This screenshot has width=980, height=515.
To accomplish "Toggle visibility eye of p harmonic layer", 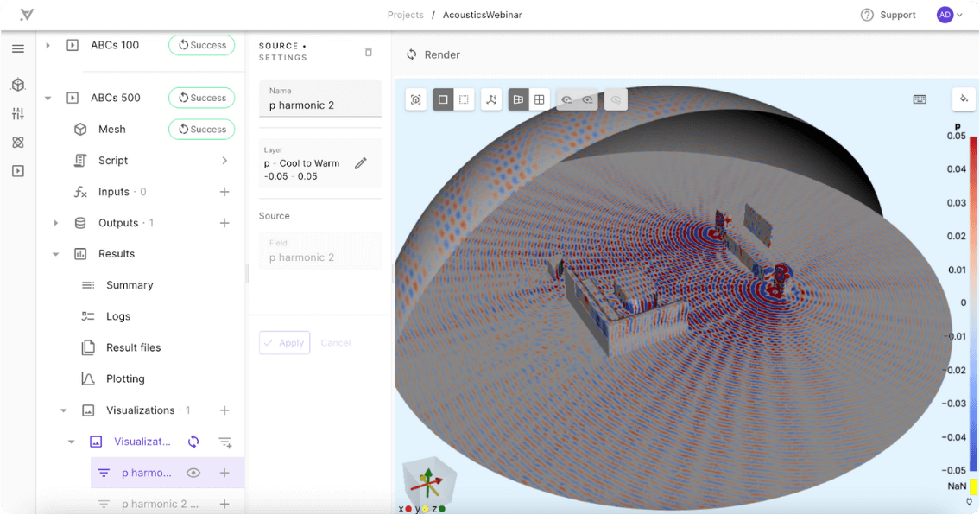I will click(193, 473).
